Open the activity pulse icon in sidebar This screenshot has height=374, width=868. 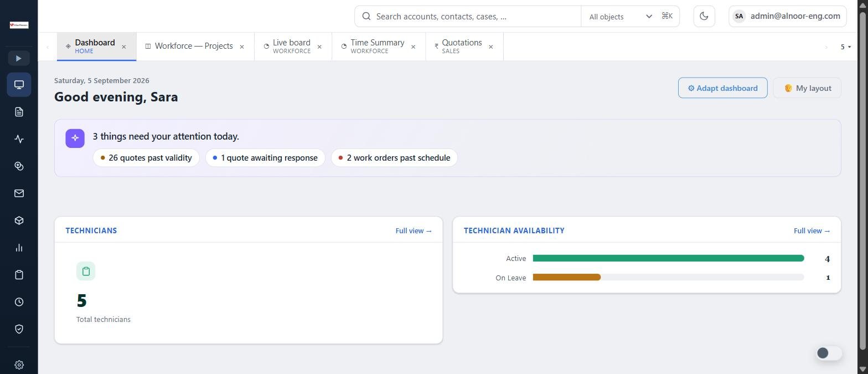(19, 139)
